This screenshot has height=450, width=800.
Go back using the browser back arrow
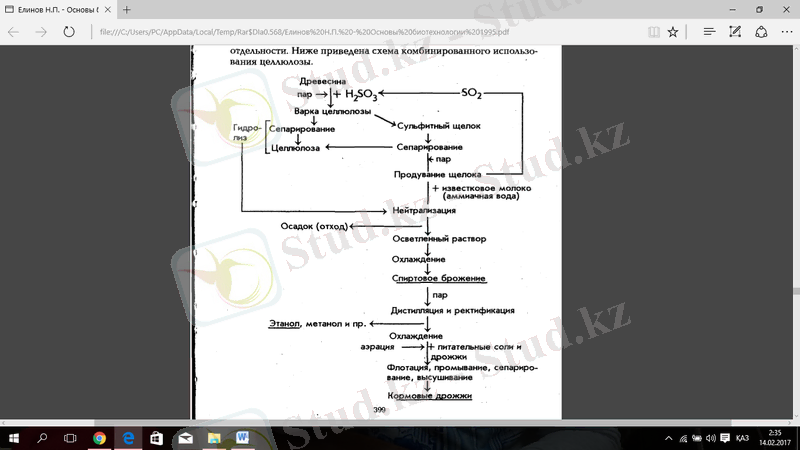(x=13, y=32)
